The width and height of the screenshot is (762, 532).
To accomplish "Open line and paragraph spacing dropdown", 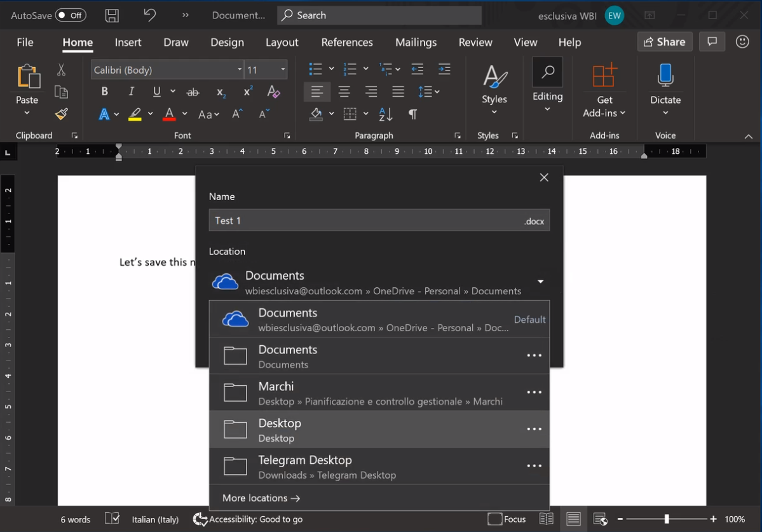I will [x=428, y=92].
